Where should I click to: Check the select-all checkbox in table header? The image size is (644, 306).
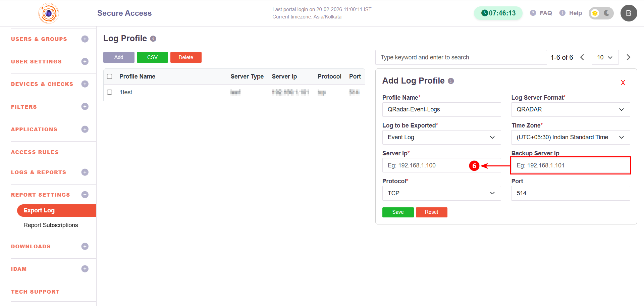[x=110, y=76]
